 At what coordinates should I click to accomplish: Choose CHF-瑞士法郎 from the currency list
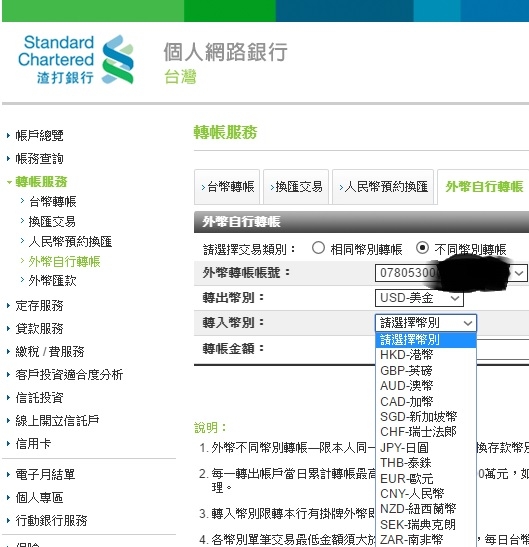426,432
